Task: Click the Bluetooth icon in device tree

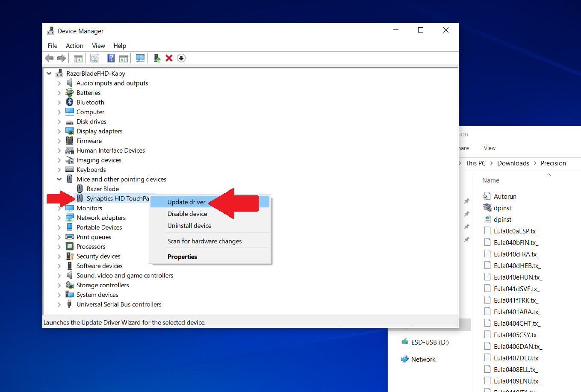Action: [70, 102]
